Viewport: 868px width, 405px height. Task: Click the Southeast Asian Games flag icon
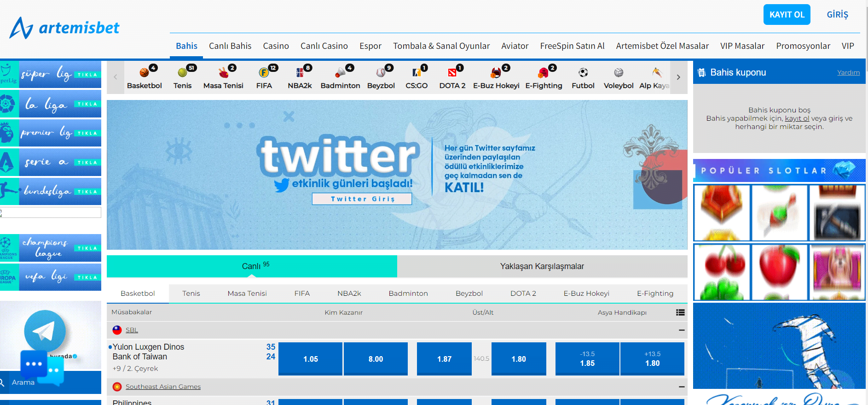pos(117,387)
